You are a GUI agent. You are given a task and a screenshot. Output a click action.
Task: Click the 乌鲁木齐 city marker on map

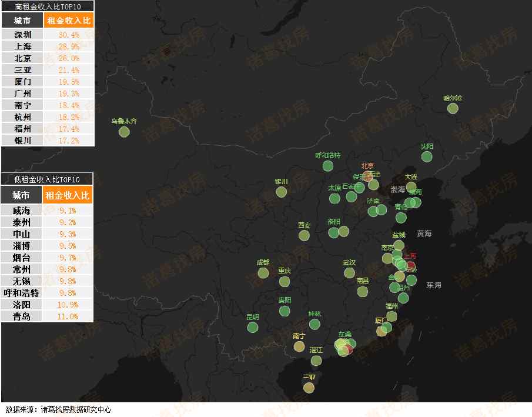click(124, 131)
